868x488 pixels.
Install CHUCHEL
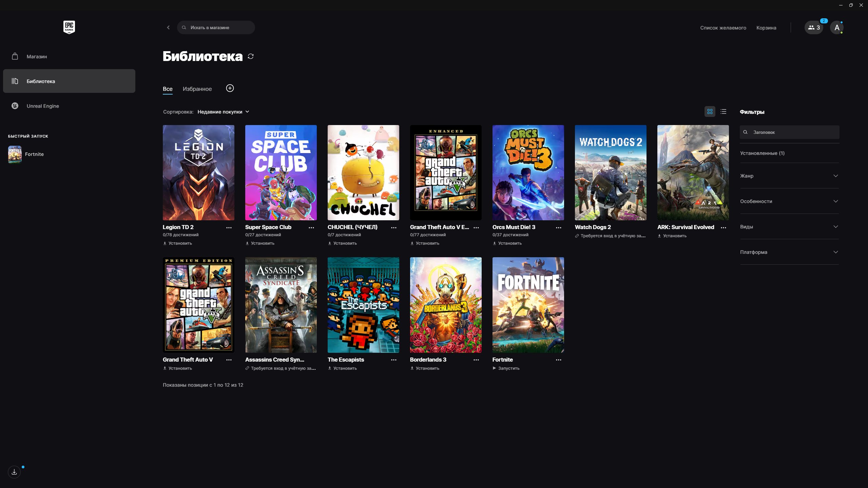(342, 243)
